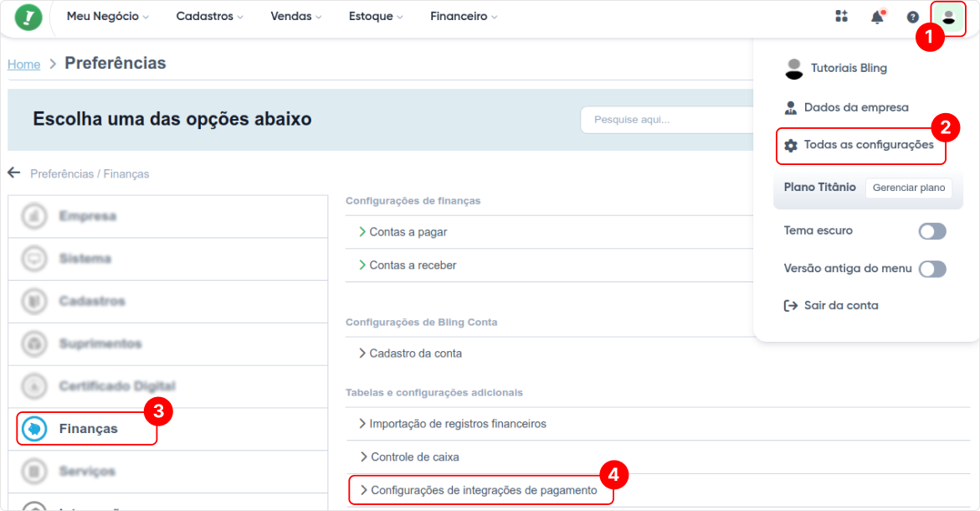Toggle the Versão antiga do menu switch
Screen dimensions: 980x511
(931, 269)
